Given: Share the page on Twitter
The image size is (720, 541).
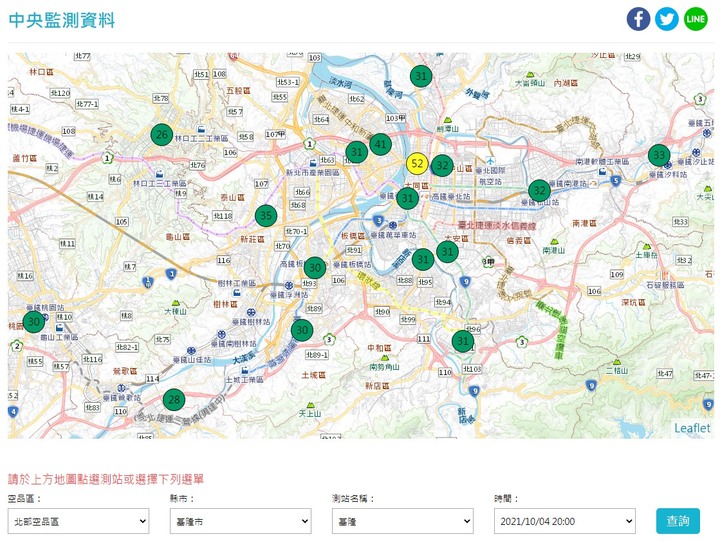Looking at the screenshot, I should pyautogui.click(x=667, y=19).
